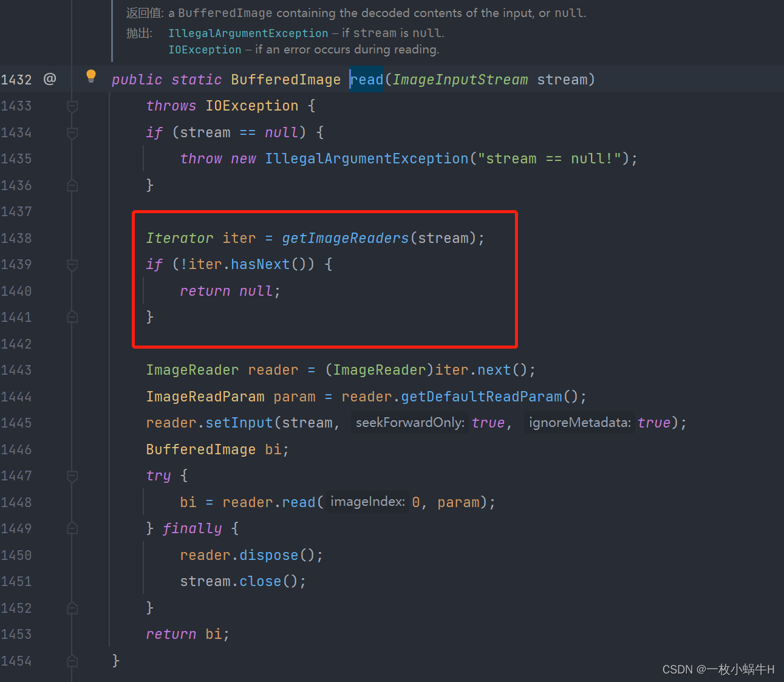This screenshot has width=784, height=682.
Task: Click line number 1432 in the gutter
Action: click(x=16, y=80)
